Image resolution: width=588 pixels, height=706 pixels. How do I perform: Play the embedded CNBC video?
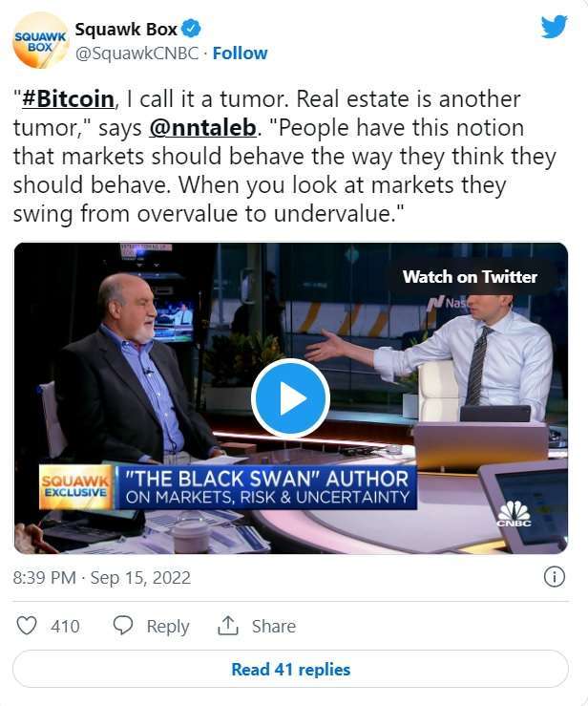pyautogui.click(x=290, y=398)
